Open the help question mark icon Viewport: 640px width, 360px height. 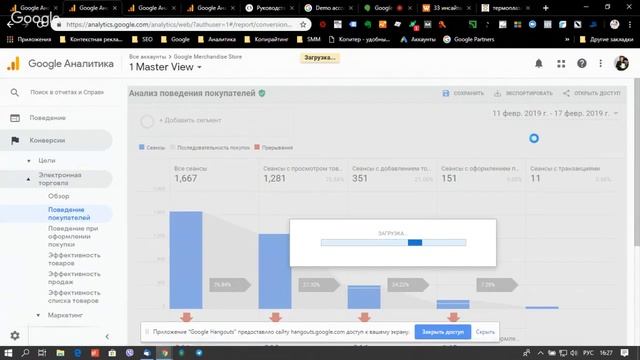click(582, 63)
